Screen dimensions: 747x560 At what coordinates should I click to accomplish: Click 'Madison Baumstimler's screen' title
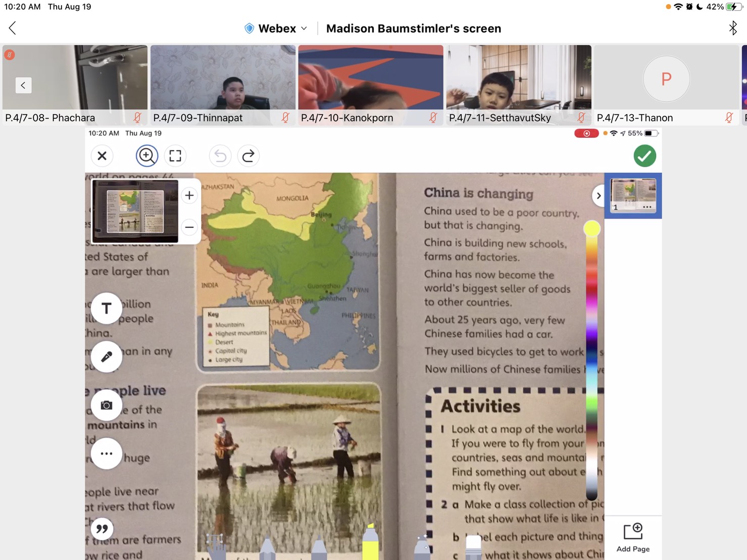[414, 28]
